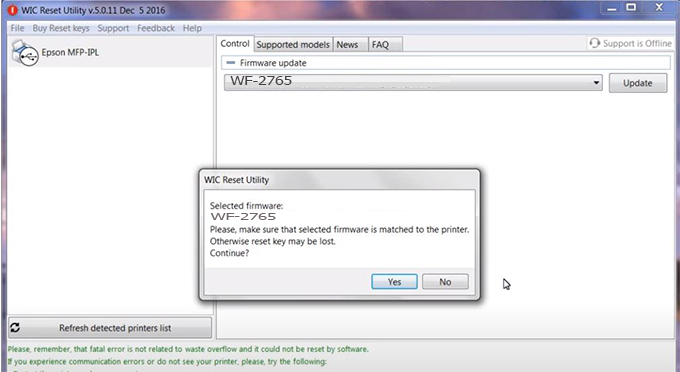This screenshot has height=372, width=680.
Task: Click the Update button
Action: point(638,83)
